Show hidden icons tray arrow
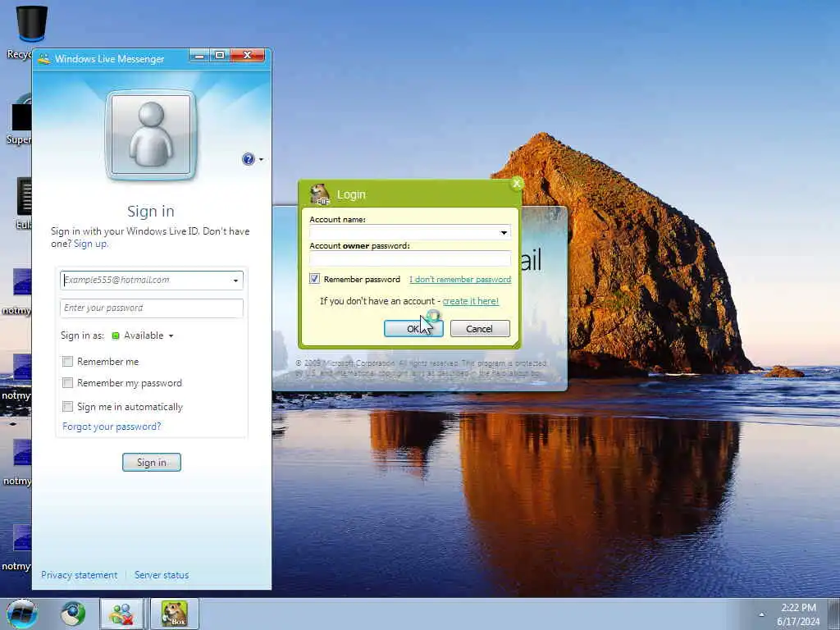840x630 pixels. click(761, 614)
